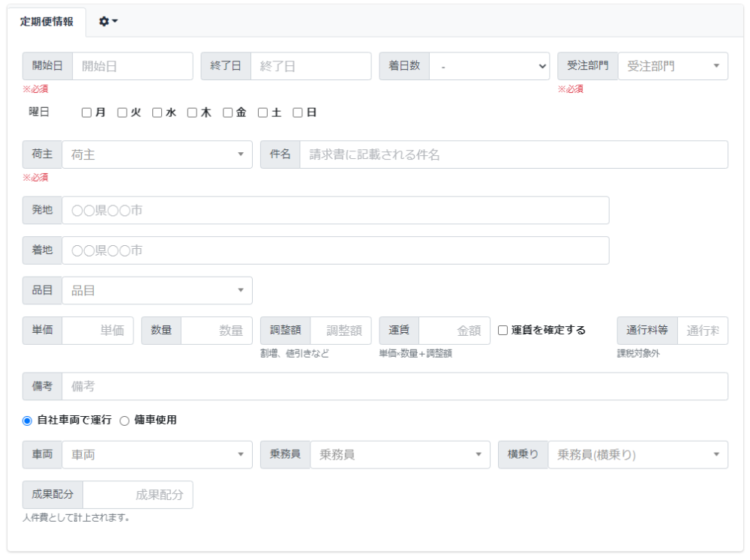750x560 pixels.
Task: Click the 開始日 date input field
Action: point(132,66)
